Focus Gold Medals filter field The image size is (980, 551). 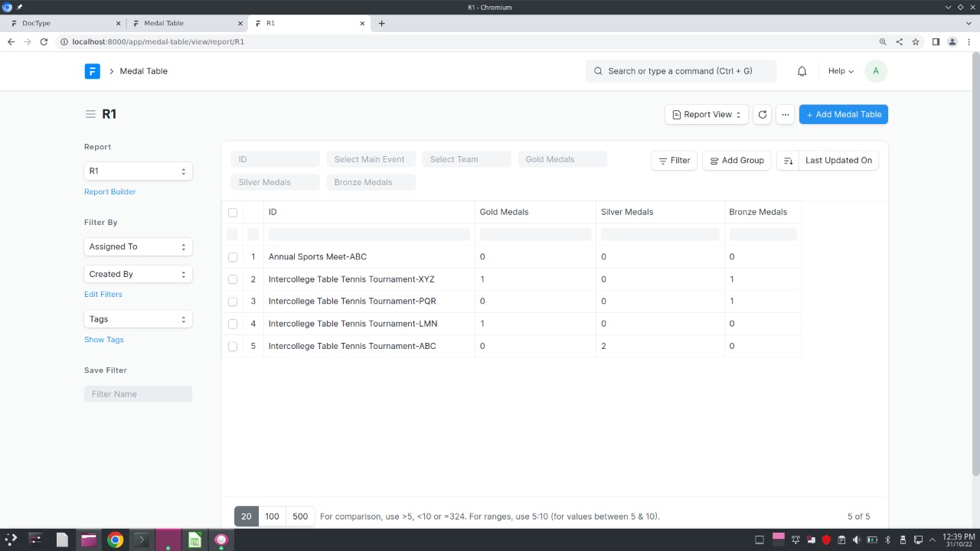562,159
